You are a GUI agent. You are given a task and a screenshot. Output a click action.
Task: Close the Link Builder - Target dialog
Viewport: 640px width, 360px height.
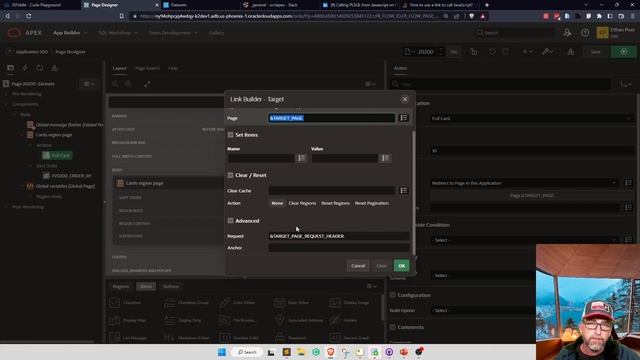405,99
